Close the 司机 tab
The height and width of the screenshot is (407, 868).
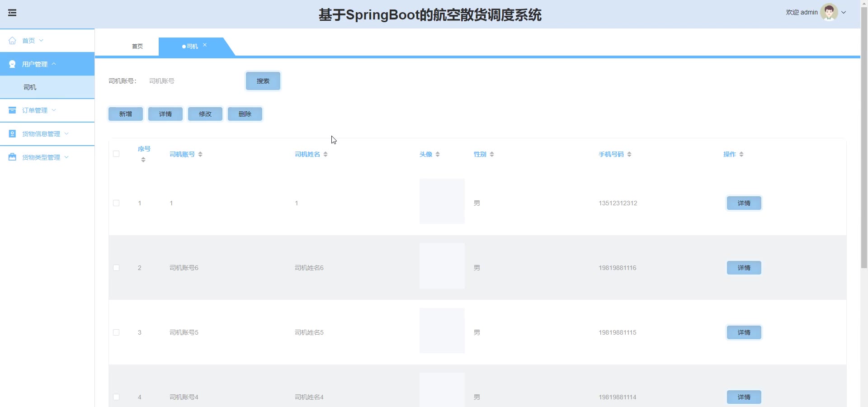[x=205, y=45]
